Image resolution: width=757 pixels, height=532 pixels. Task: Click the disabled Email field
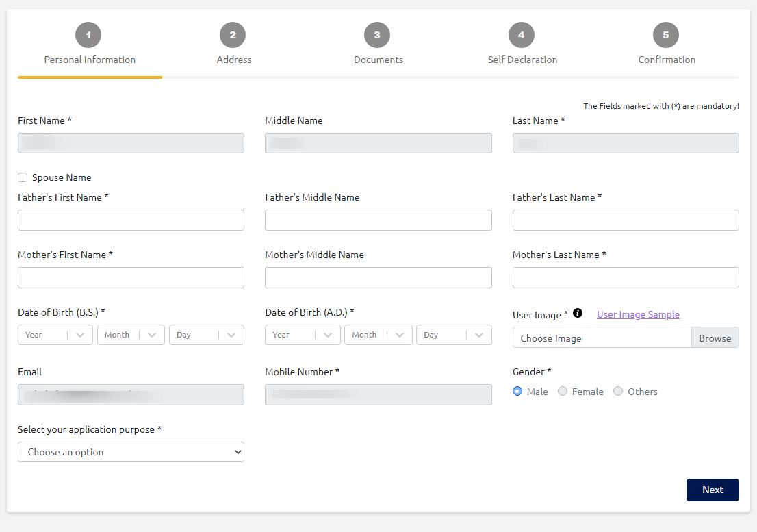[131, 394]
